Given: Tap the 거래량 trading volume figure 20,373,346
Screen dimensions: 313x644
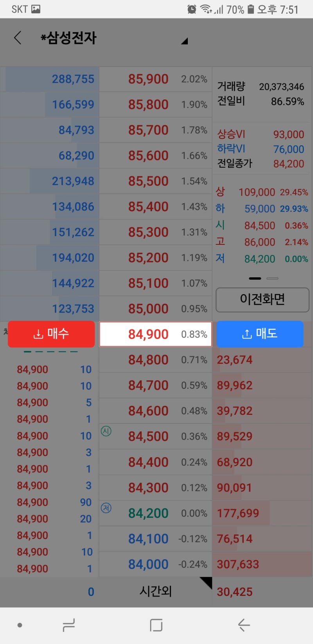Looking at the screenshot, I should [281, 87].
